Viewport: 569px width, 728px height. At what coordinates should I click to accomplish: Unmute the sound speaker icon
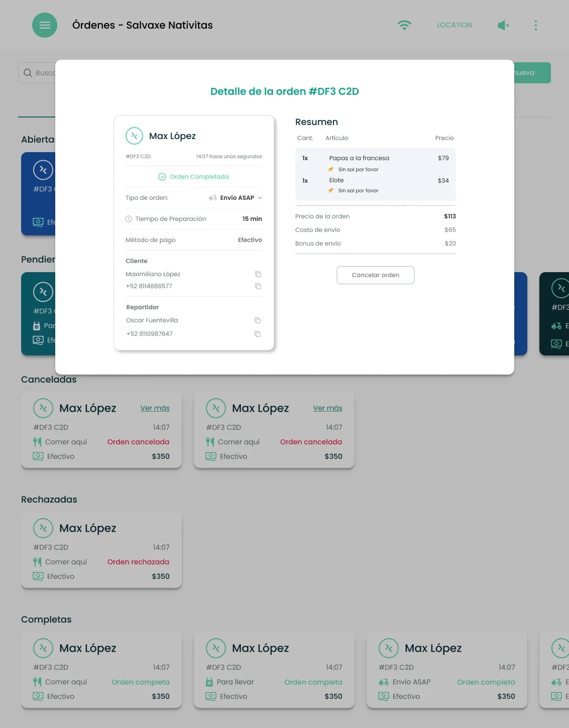(503, 25)
